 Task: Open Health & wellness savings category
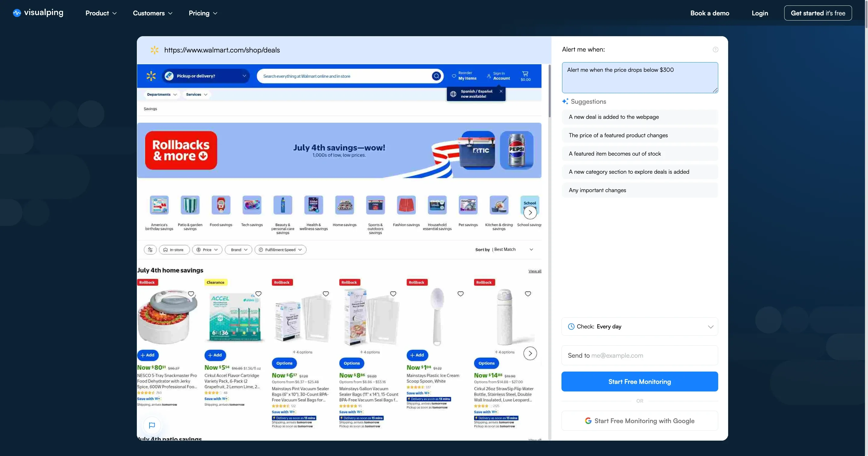tap(314, 213)
